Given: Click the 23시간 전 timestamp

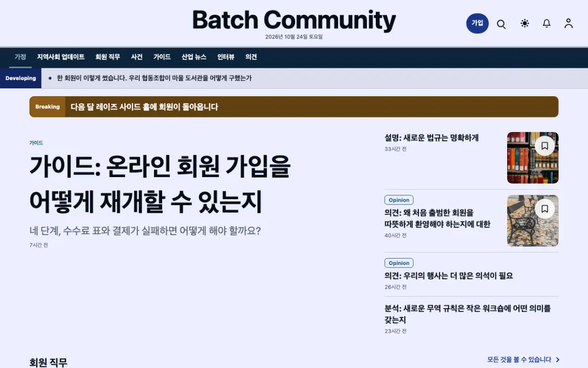Looking at the screenshot, I should pyautogui.click(x=395, y=331).
